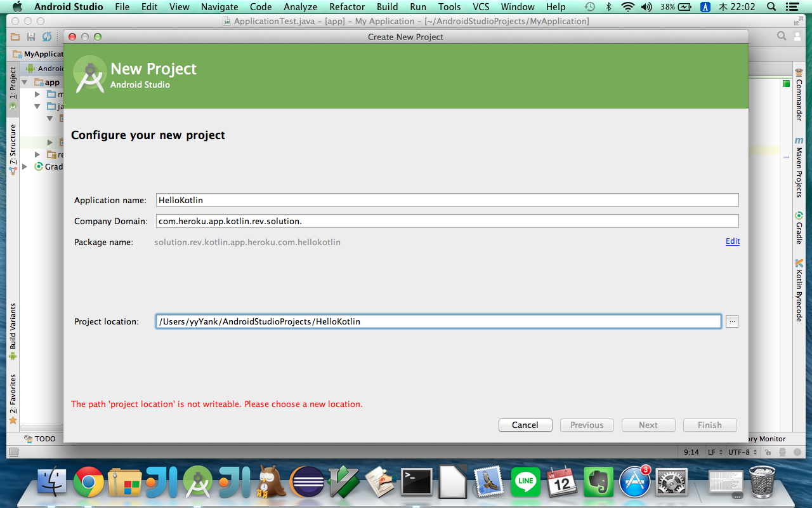The image size is (812, 508).
Task: Open Google Chrome from the Dock
Action: tap(89, 483)
